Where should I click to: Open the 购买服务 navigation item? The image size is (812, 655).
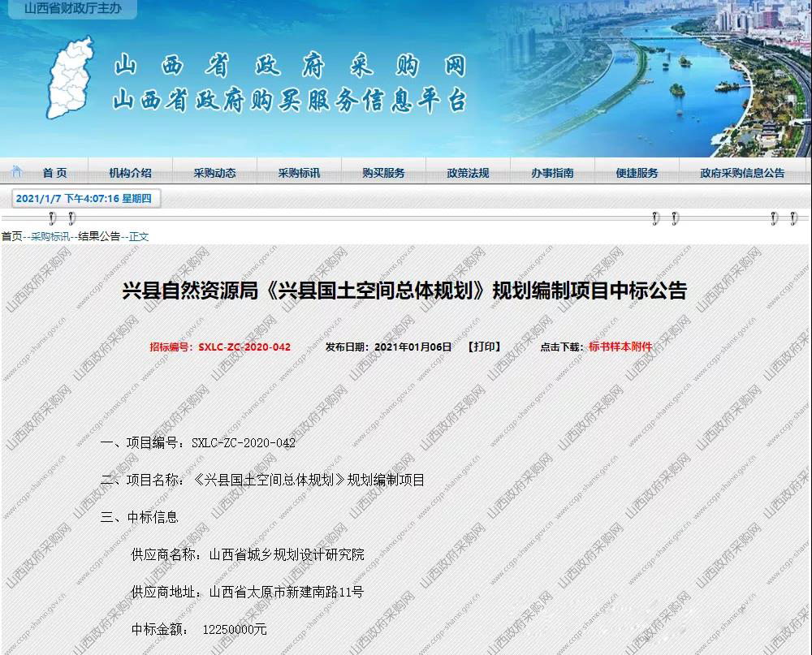tap(383, 173)
